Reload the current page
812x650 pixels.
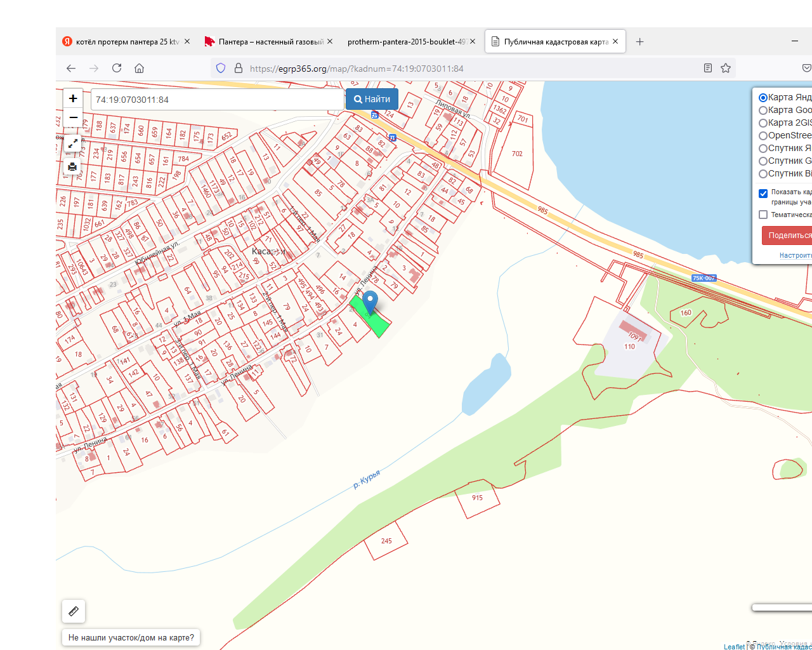(117, 68)
